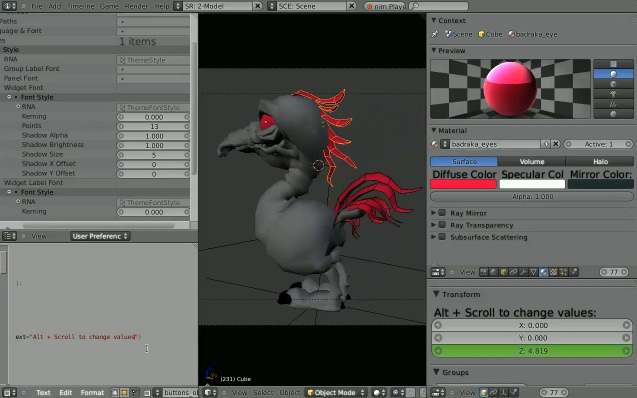The height and width of the screenshot is (398, 637).
Task: Enable the Ray Transparency checkbox
Action: coord(442,225)
